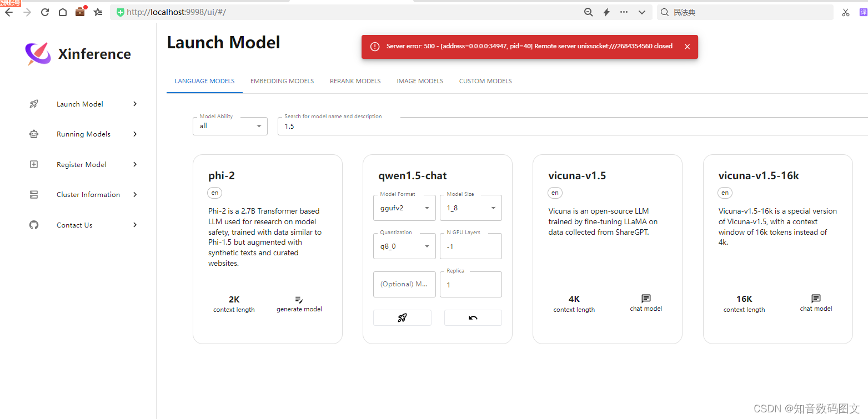Click the go-back arrow on qwen1.5-chat card

tap(473, 317)
